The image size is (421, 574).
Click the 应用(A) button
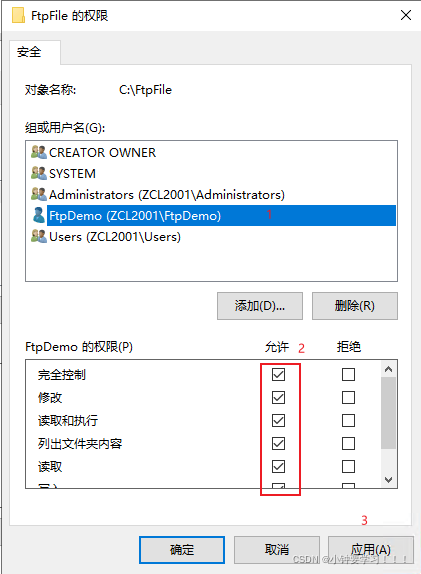[371, 550]
